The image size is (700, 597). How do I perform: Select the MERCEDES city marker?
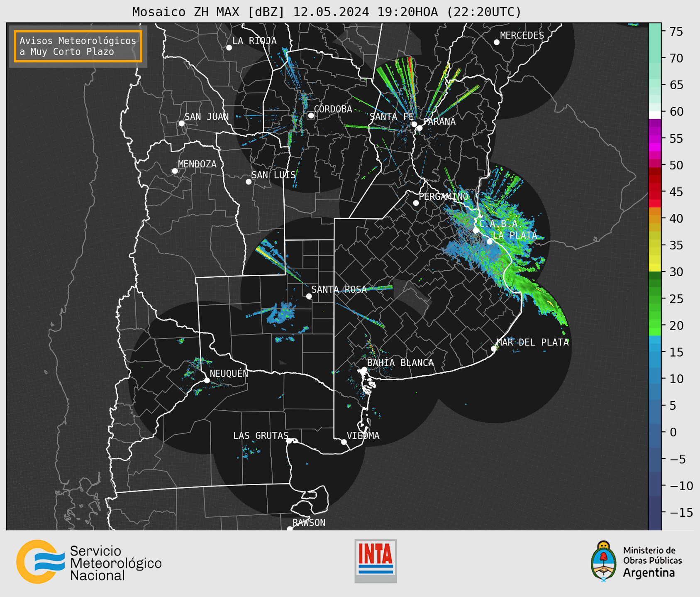497,42
